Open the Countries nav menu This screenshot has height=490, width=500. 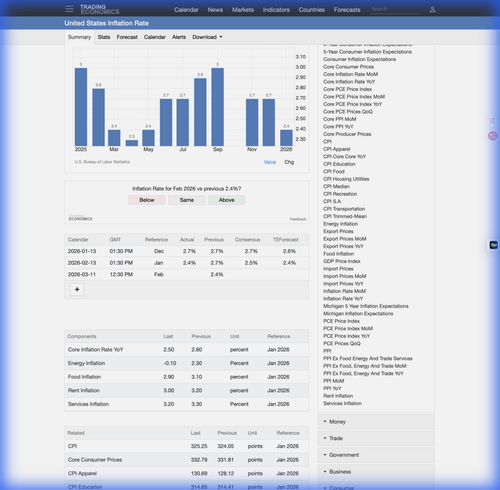311,10
